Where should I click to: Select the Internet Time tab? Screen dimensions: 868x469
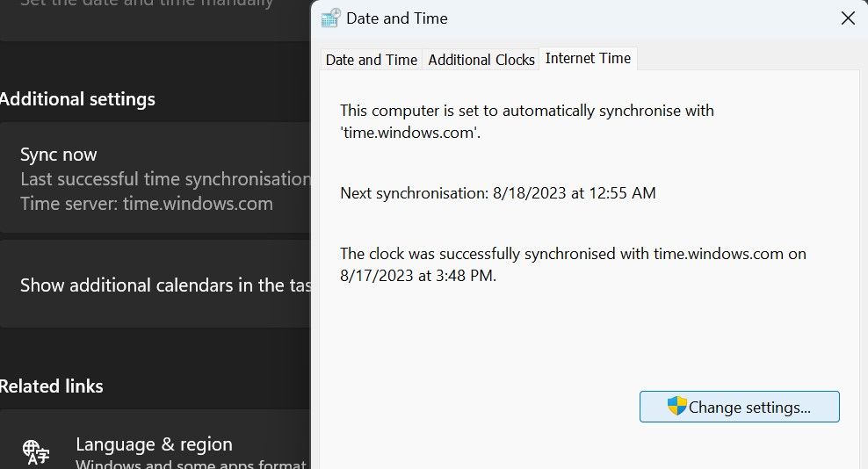588,59
